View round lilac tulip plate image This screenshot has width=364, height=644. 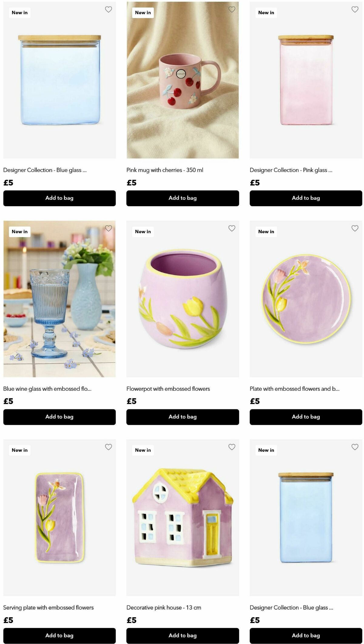pyautogui.click(x=306, y=299)
